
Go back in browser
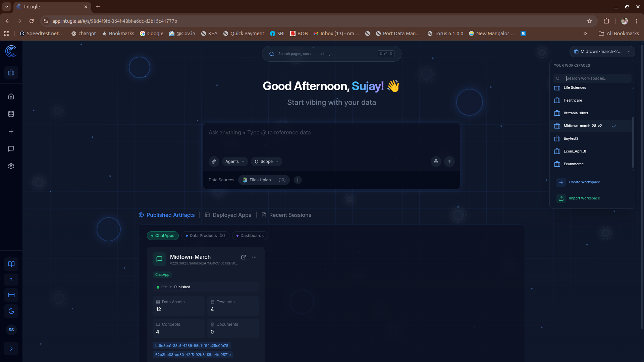coord(7,21)
